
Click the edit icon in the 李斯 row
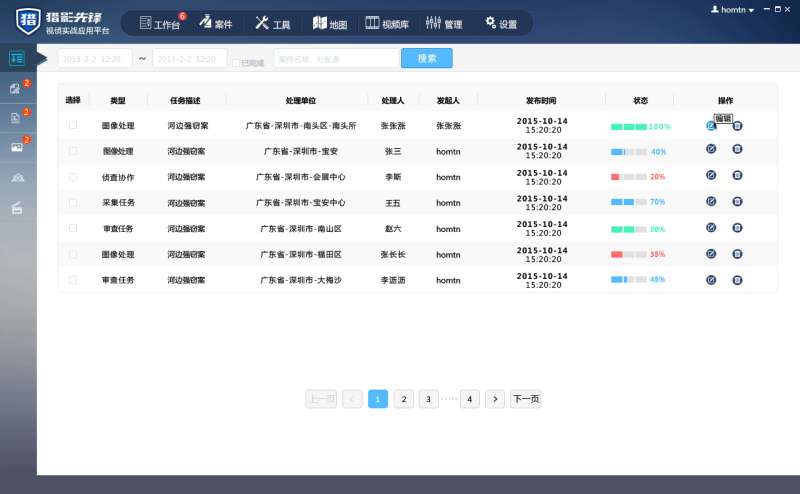[711, 175]
